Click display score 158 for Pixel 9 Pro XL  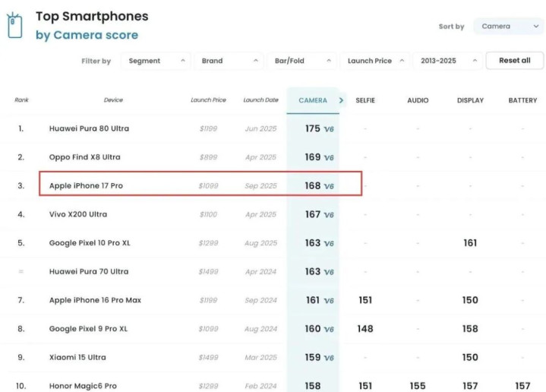pyautogui.click(x=470, y=329)
